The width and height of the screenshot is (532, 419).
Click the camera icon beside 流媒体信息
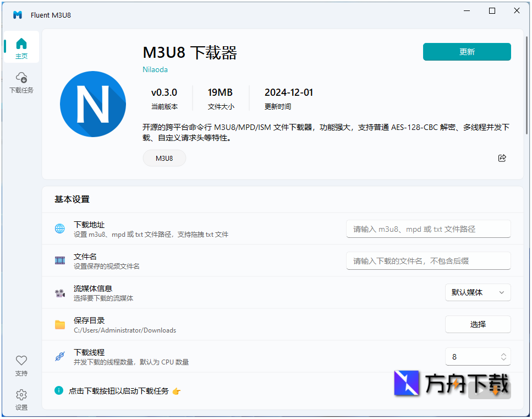pyautogui.click(x=60, y=293)
